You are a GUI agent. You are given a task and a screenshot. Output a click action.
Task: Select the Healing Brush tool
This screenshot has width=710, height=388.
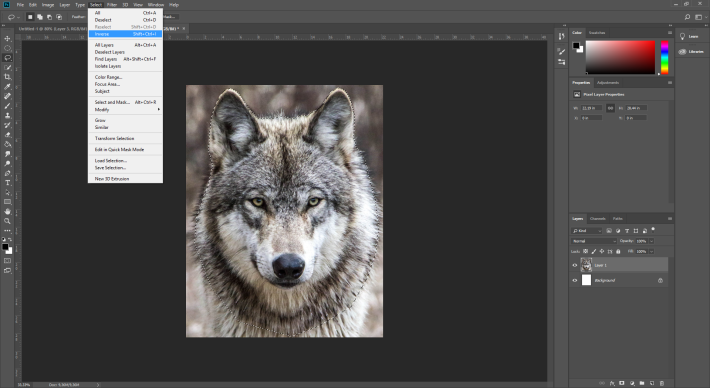click(x=7, y=96)
